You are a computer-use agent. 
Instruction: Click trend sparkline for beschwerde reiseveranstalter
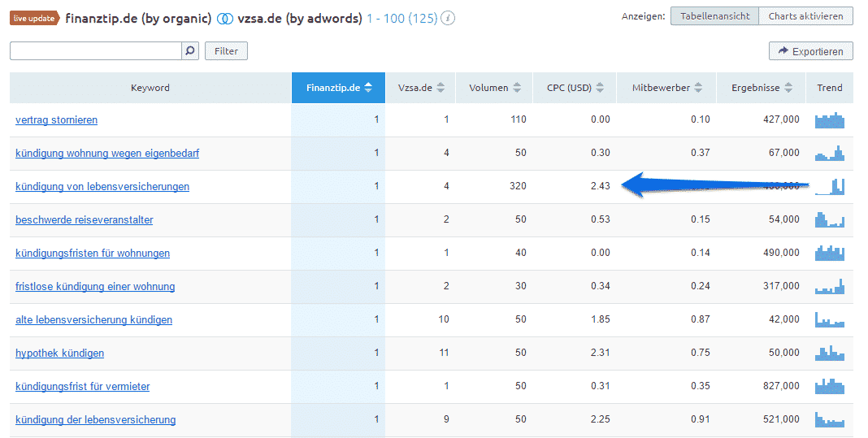point(829,219)
